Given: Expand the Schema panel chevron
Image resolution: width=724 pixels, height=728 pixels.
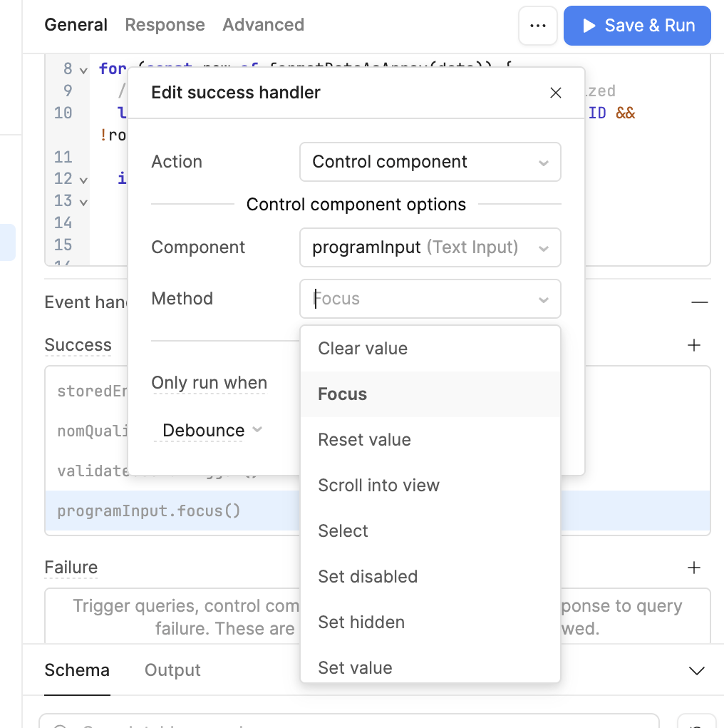Looking at the screenshot, I should (696, 670).
